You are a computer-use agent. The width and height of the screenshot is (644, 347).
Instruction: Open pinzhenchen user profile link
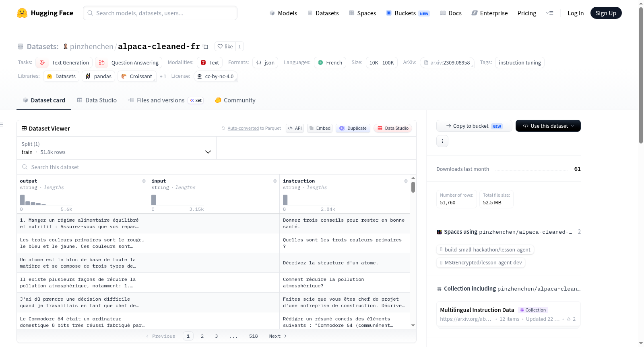(x=91, y=46)
